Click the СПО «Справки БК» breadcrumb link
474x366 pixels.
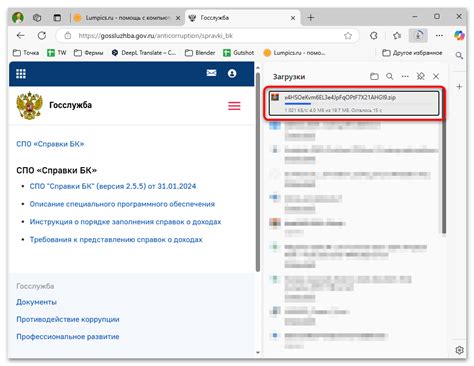pos(50,144)
